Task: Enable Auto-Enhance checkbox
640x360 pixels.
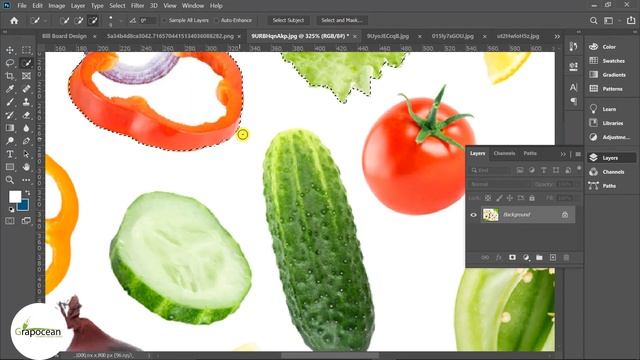Action: pos(216,20)
